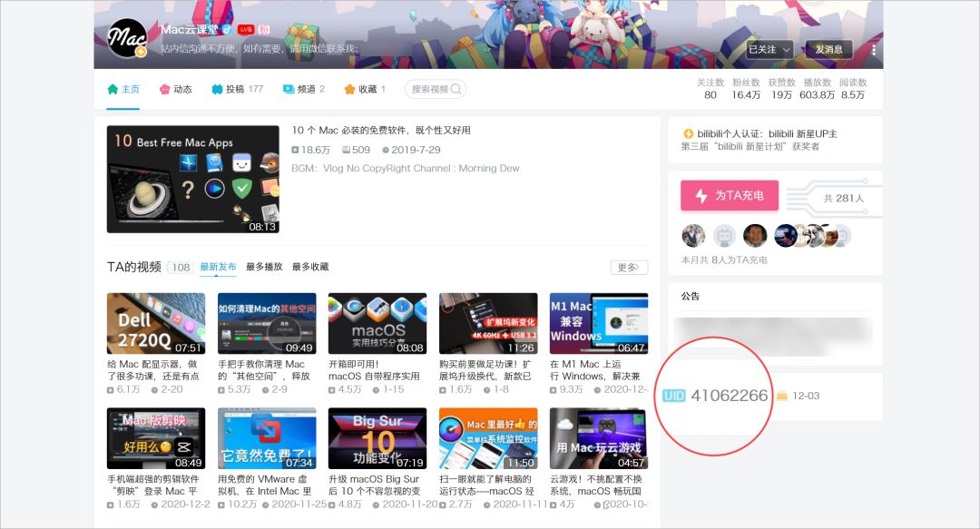The image size is (980, 529).
Task: View the 粉丝数 16.4万 followers count
Action: tap(746, 89)
